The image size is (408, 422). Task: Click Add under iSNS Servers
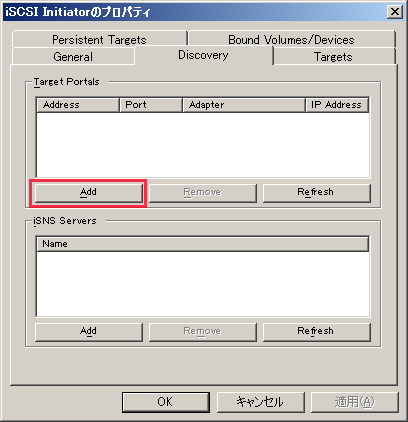tap(89, 332)
